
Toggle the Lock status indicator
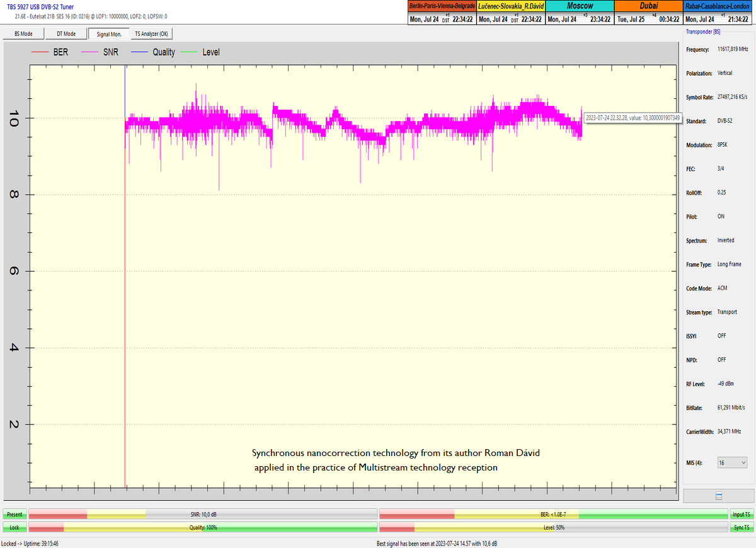(x=14, y=527)
